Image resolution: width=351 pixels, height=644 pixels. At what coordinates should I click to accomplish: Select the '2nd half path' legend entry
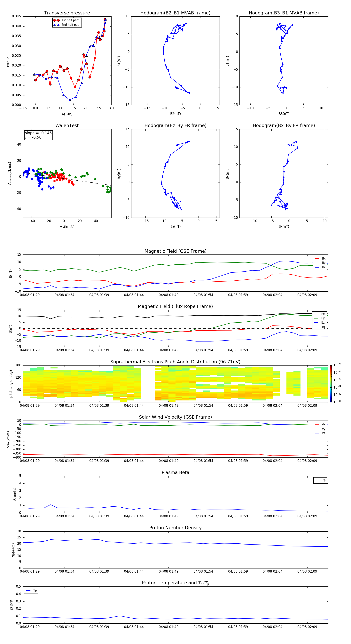pos(67,25)
